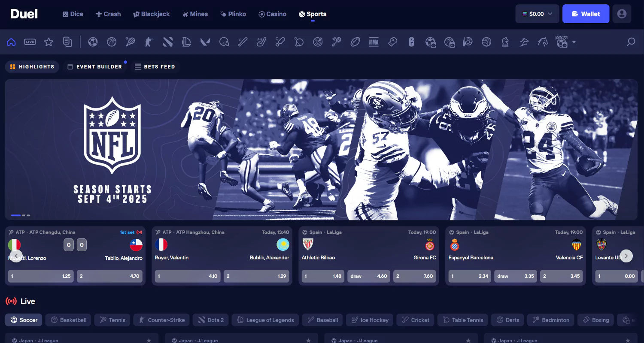Switch to Event Builder
This screenshot has height=343, width=644.
tap(95, 66)
